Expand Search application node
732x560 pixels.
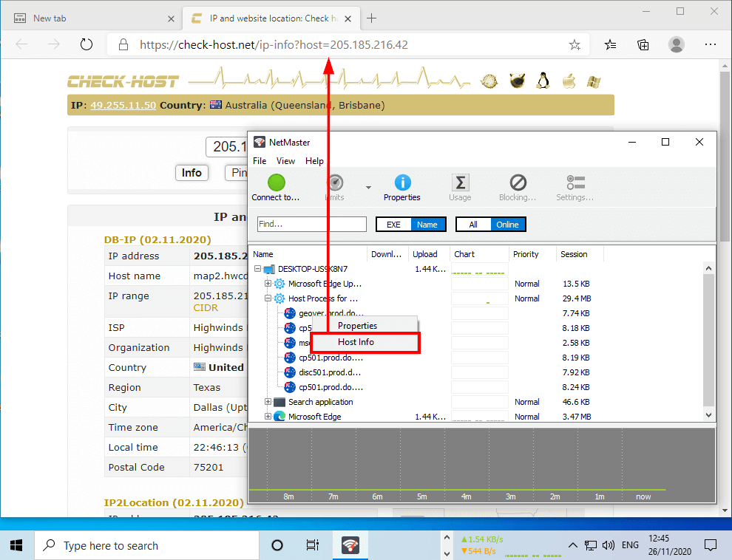coord(268,401)
